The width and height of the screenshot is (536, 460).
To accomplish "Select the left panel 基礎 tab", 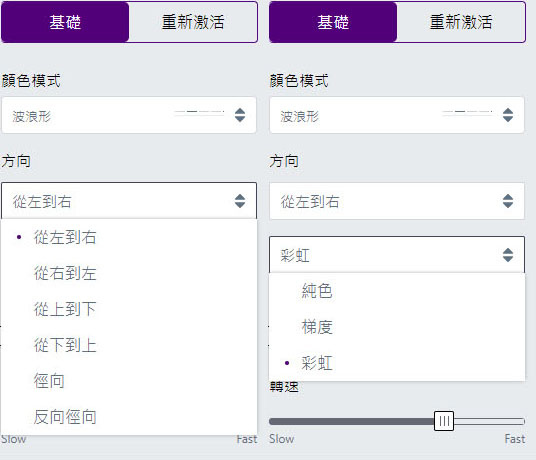I will 65,22.
